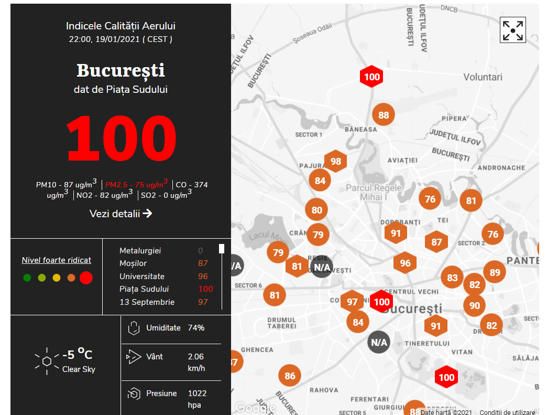
Task: Click the 2.06 km/h wind value
Action: tap(196, 362)
